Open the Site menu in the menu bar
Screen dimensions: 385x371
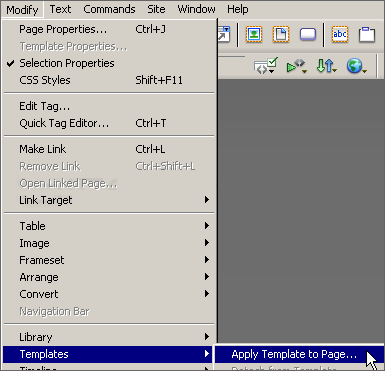click(156, 9)
